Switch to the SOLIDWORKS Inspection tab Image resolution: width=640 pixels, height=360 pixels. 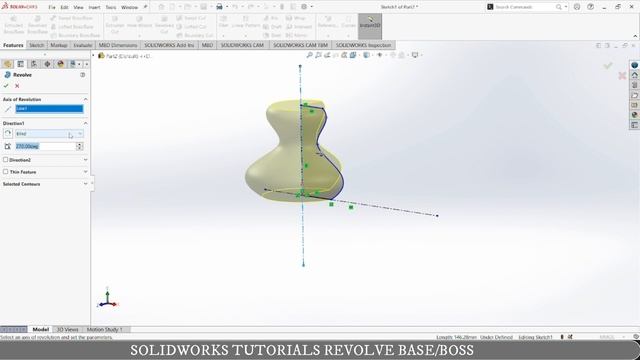(363, 45)
